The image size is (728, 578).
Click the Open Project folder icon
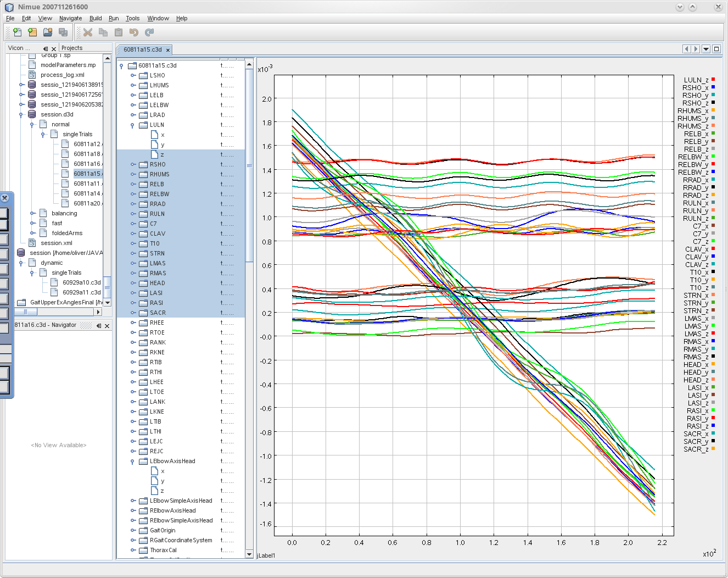48,32
